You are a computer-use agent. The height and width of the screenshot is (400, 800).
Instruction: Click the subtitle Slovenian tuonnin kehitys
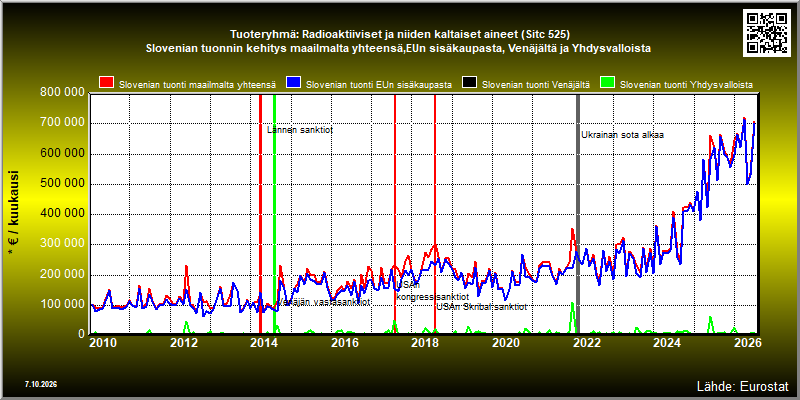(398, 49)
